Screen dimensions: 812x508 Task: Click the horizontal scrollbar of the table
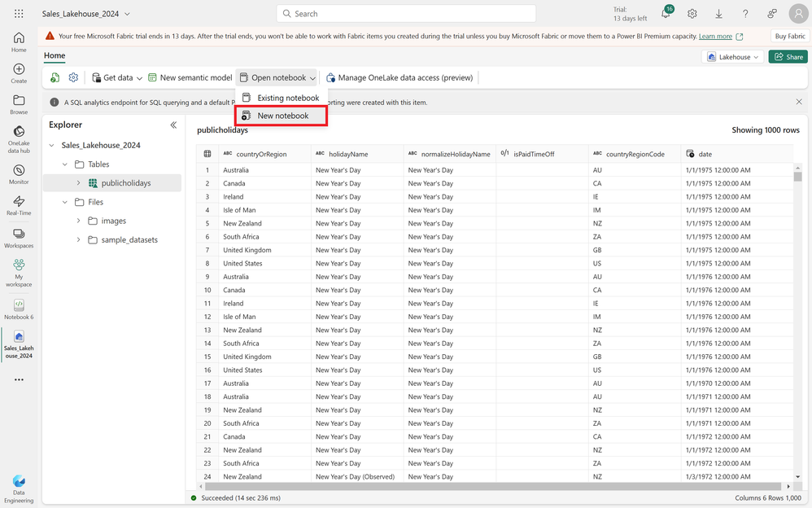click(493, 486)
